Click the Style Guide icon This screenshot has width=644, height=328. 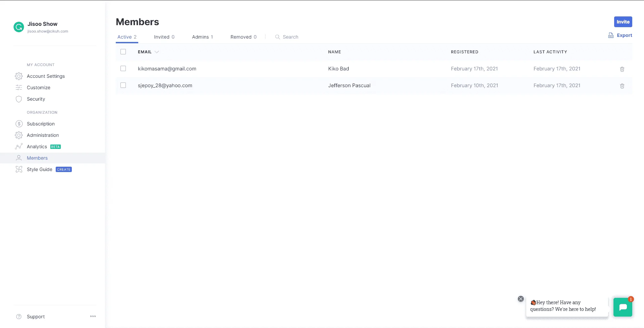click(19, 169)
